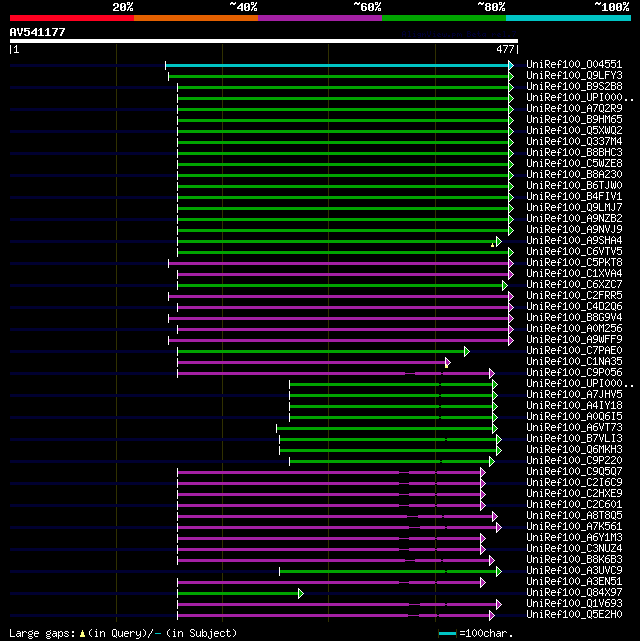Click the UniRef100_B7VLI3 label
The image size is (640, 641).
tap(574, 439)
